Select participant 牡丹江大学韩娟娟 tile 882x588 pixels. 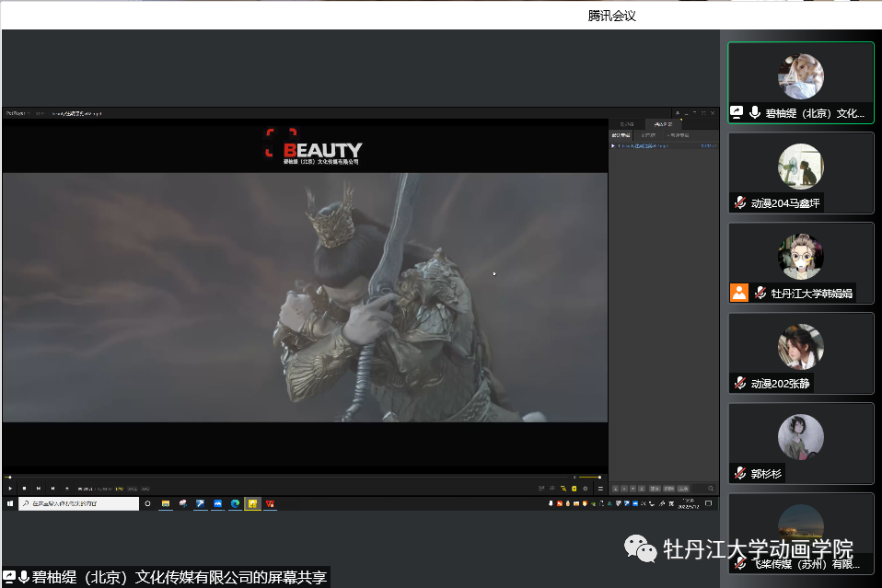tap(800, 262)
